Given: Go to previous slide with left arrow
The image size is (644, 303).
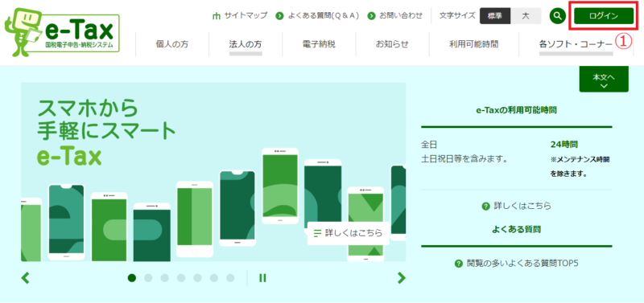Looking at the screenshot, I should pyautogui.click(x=26, y=278).
